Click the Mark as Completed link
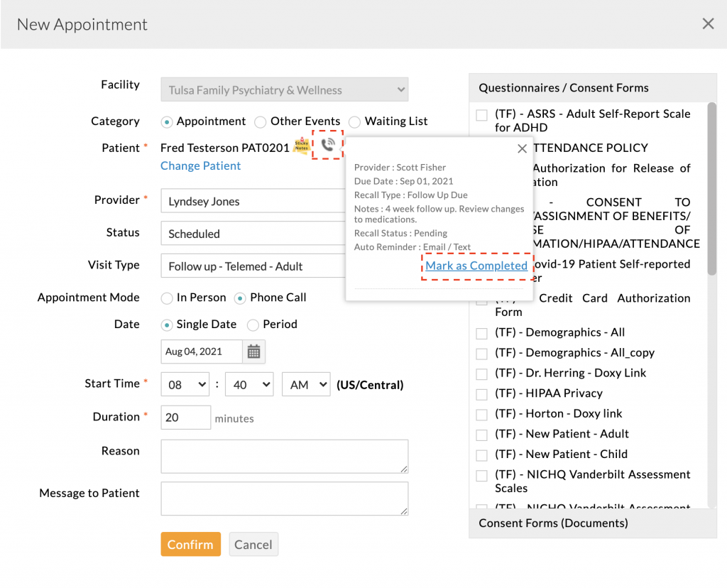The image size is (727, 588). coord(476,266)
